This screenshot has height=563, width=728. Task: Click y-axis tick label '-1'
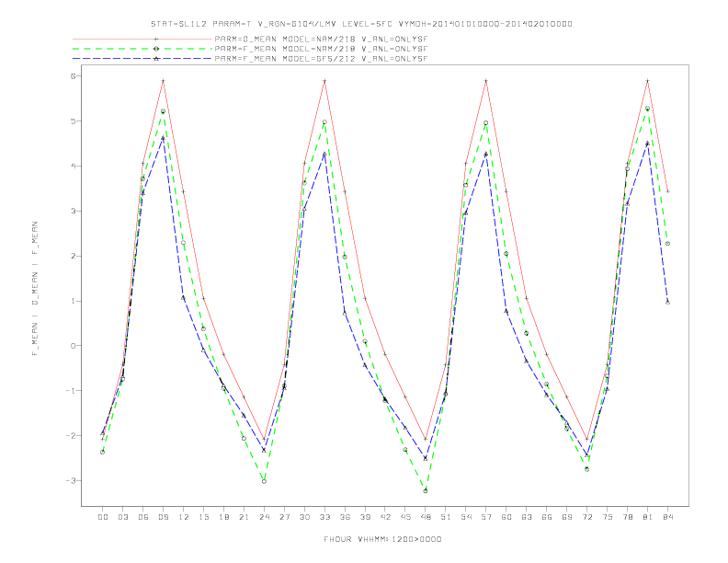(71, 391)
